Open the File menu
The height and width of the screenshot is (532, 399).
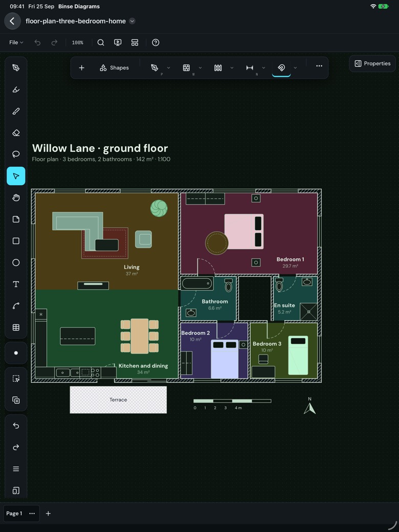(x=16, y=42)
